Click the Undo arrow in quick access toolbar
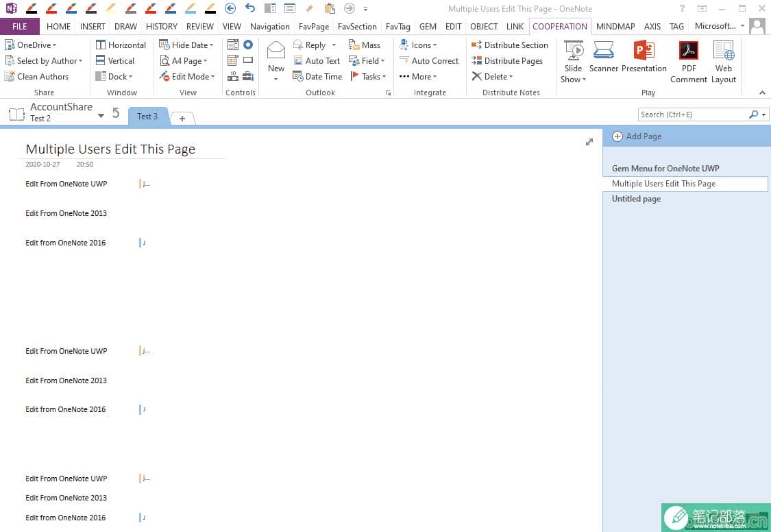This screenshot has width=771, height=532. point(249,8)
